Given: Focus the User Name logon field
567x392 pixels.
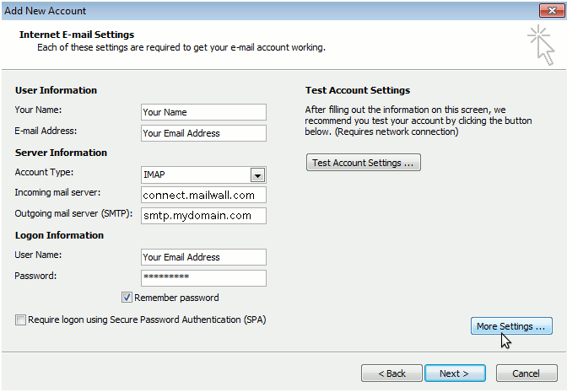Looking at the screenshot, I should pyautogui.click(x=203, y=257).
